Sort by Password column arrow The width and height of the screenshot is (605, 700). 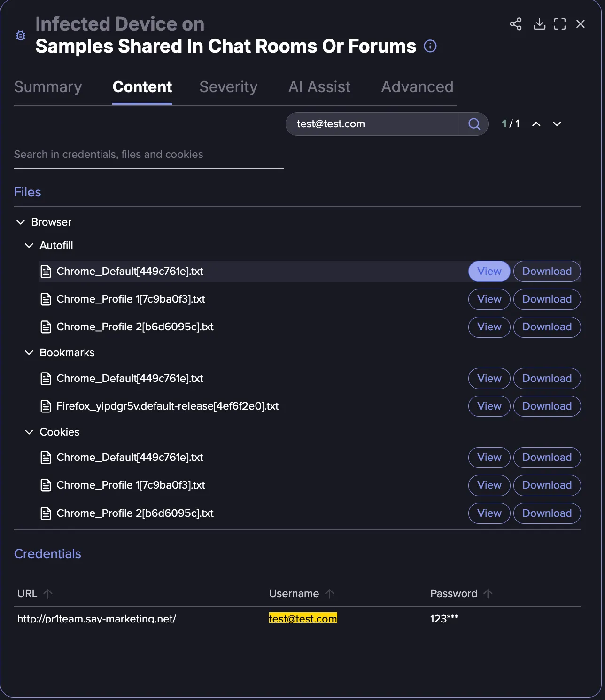[x=488, y=594]
